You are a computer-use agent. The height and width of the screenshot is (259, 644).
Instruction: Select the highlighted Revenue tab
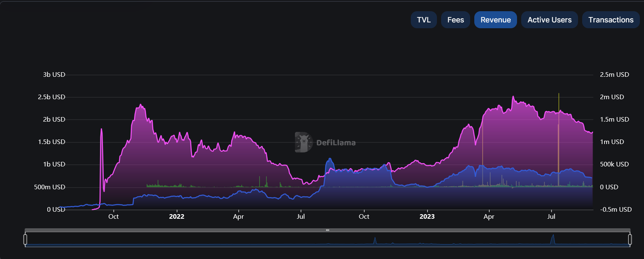[x=495, y=20]
